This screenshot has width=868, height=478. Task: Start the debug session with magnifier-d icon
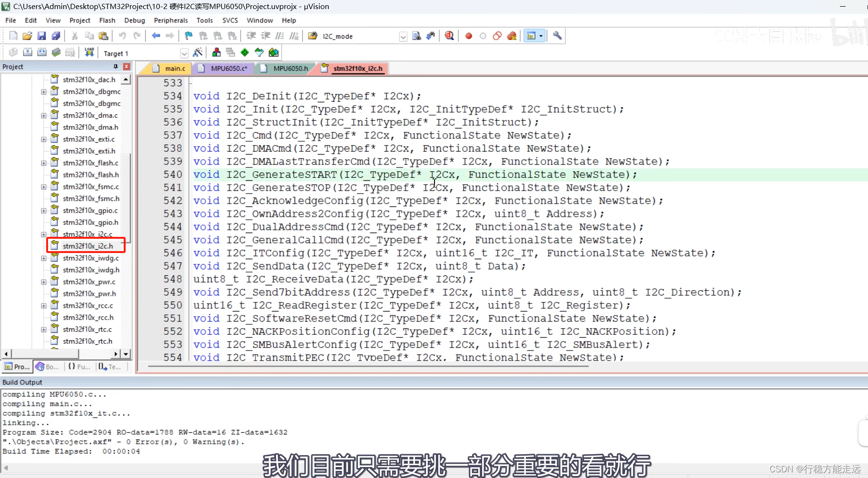[x=450, y=36]
